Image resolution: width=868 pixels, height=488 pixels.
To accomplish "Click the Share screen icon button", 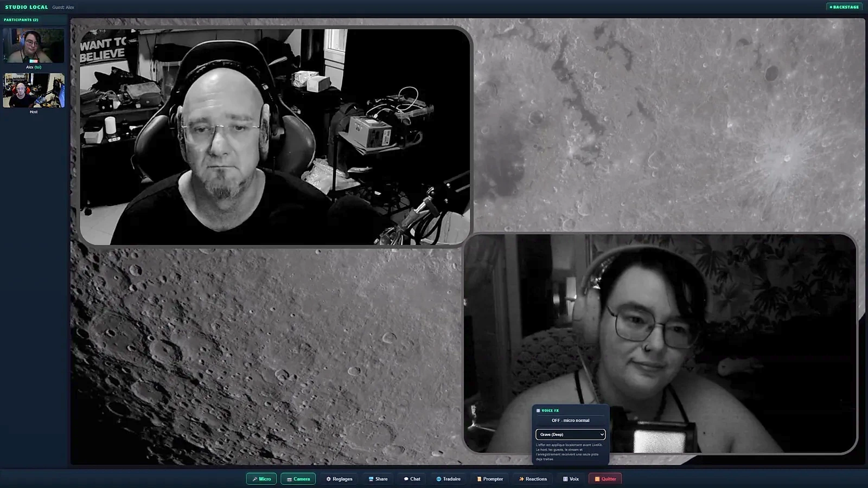I will (378, 479).
